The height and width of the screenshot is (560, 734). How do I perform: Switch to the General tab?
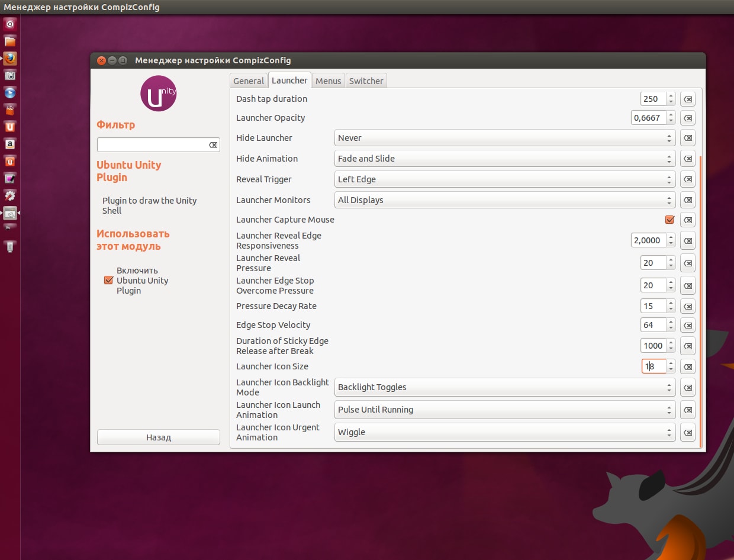coord(249,81)
